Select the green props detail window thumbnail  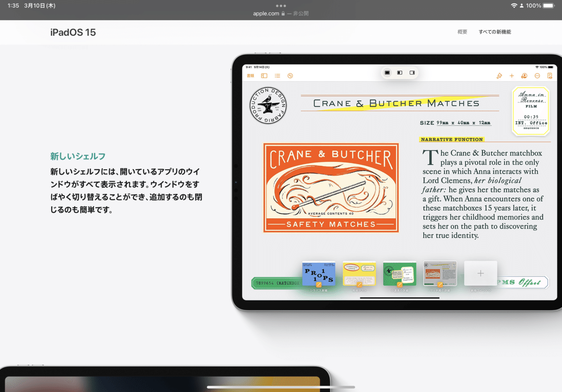(x=399, y=274)
